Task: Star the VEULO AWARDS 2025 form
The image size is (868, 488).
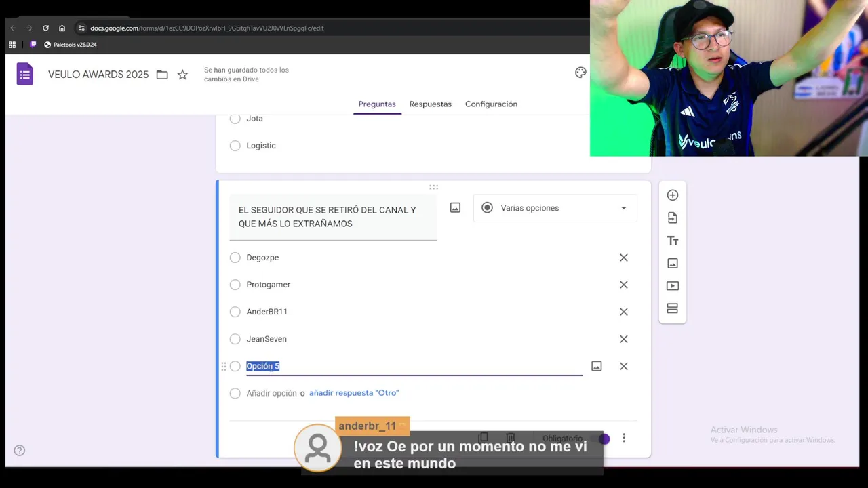Action: pos(182,75)
